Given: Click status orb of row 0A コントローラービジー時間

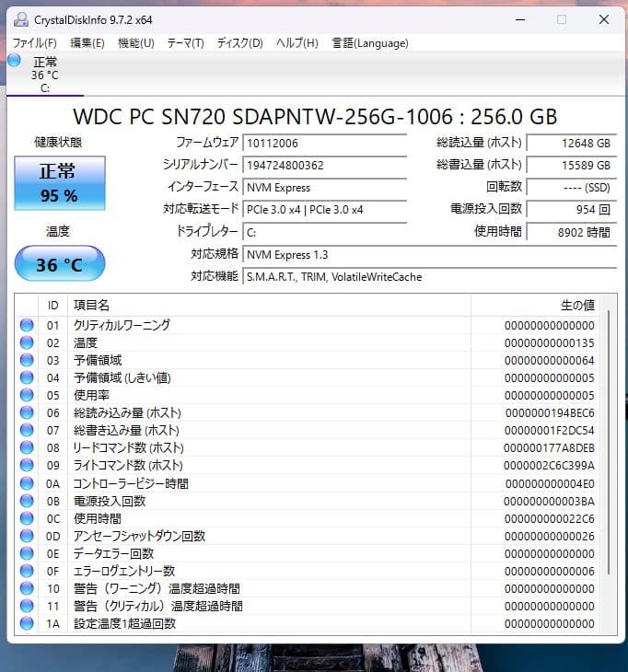Looking at the screenshot, I should point(27,484).
